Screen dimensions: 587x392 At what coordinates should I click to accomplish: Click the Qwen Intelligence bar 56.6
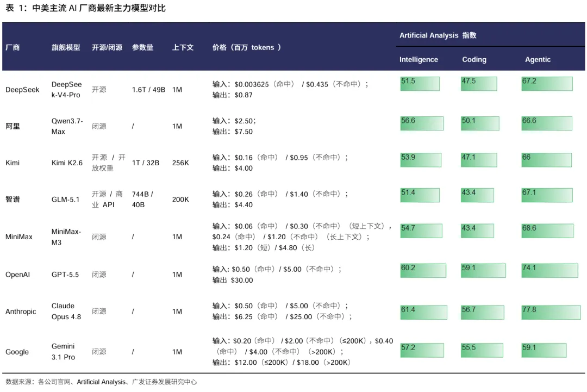tap(422, 123)
